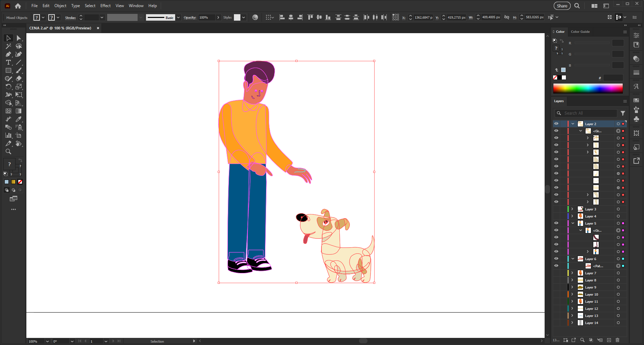This screenshot has height=345, width=644.
Task: Select the Rotate tool
Action: tap(8, 87)
